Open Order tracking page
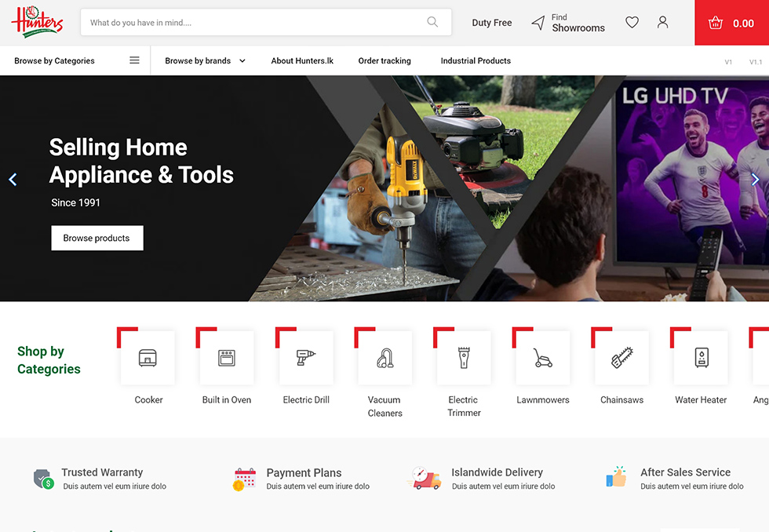This screenshot has width=769, height=532. click(x=384, y=60)
